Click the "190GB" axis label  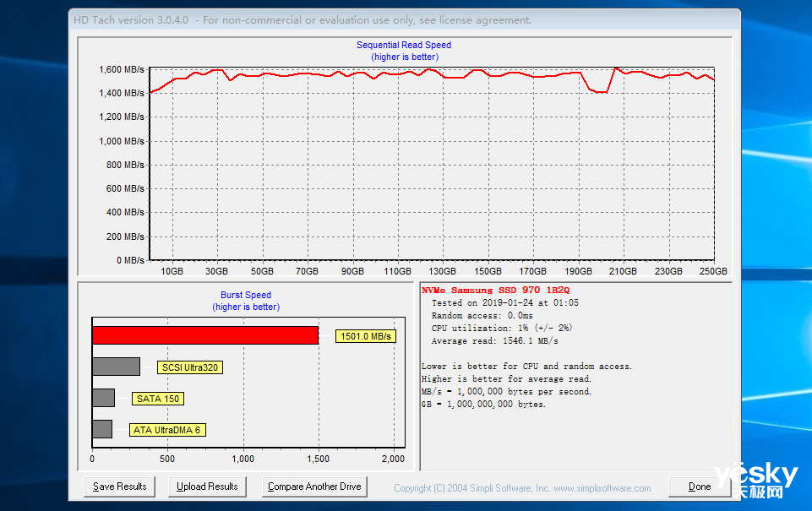[x=579, y=271]
